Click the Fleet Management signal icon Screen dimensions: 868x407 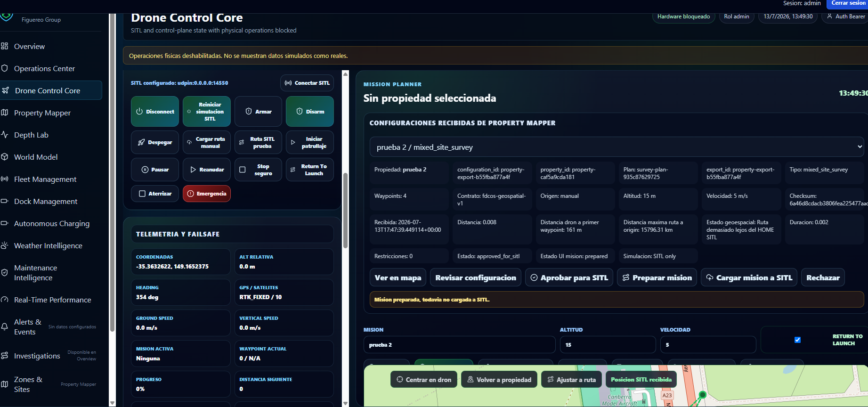pyautogui.click(x=5, y=179)
